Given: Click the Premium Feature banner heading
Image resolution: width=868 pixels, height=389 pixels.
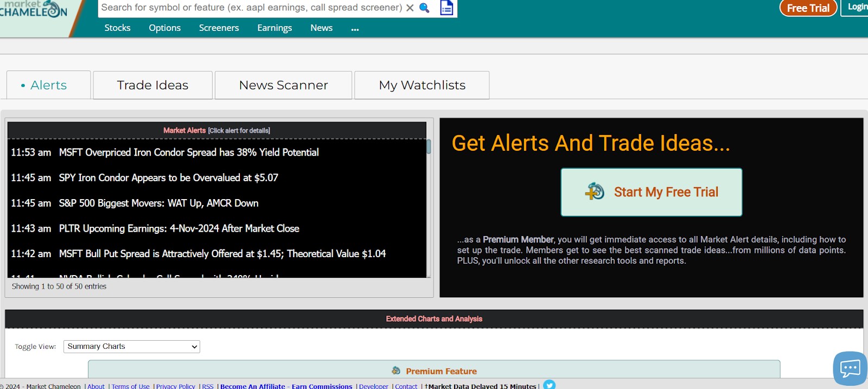Looking at the screenshot, I should 441,371.
